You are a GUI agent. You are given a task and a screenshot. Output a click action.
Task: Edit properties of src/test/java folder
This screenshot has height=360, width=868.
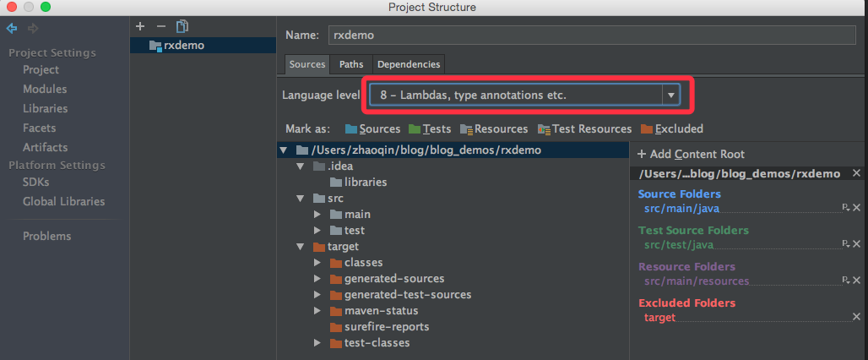coord(845,243)
